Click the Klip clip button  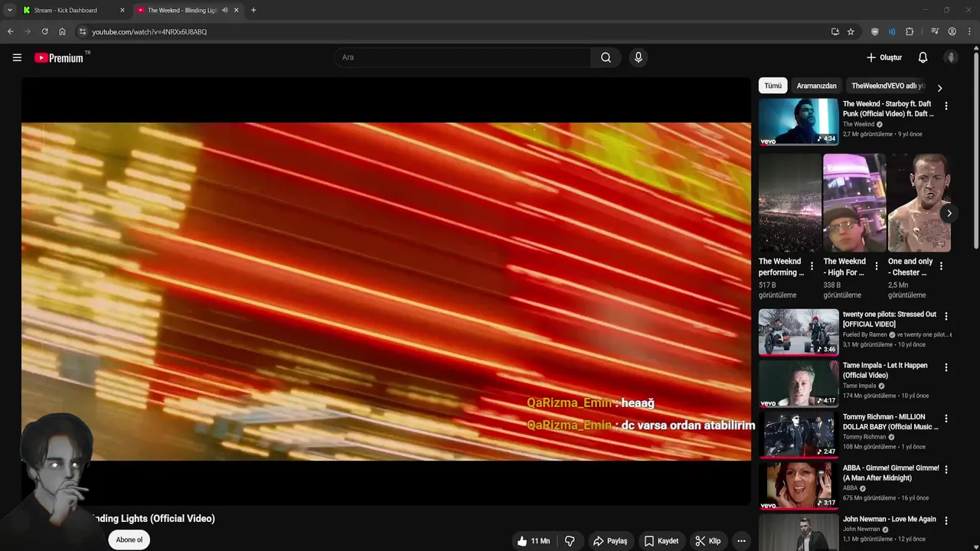tap(708, 541)
